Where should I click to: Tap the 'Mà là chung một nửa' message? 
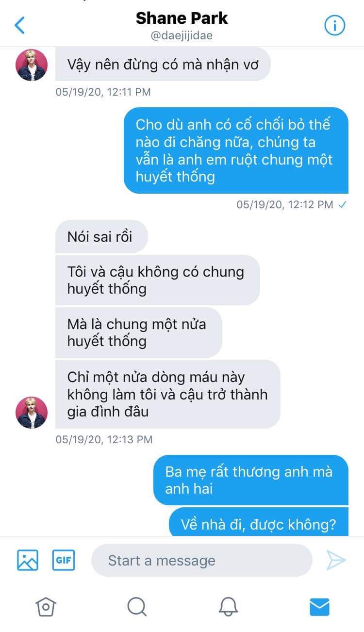[x=139, y=333]
